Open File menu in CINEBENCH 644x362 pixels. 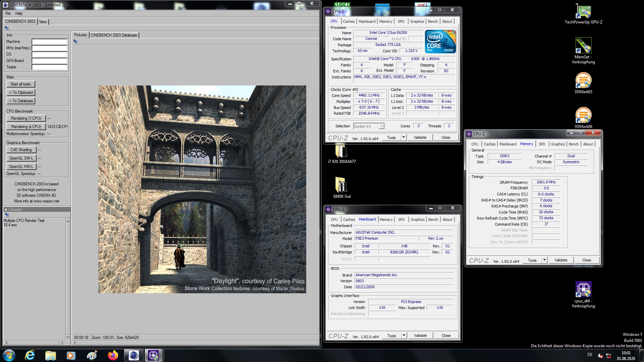point(8,13)
